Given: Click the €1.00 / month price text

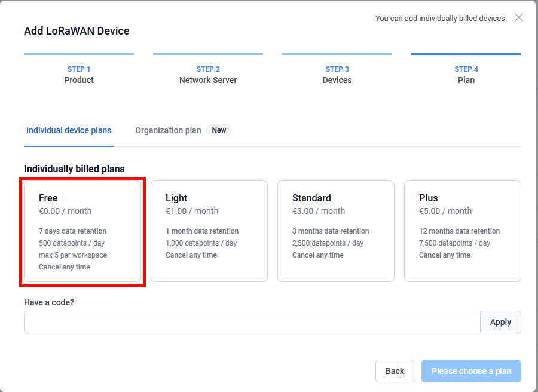Looking at the screenshot, I should [192, 211].
